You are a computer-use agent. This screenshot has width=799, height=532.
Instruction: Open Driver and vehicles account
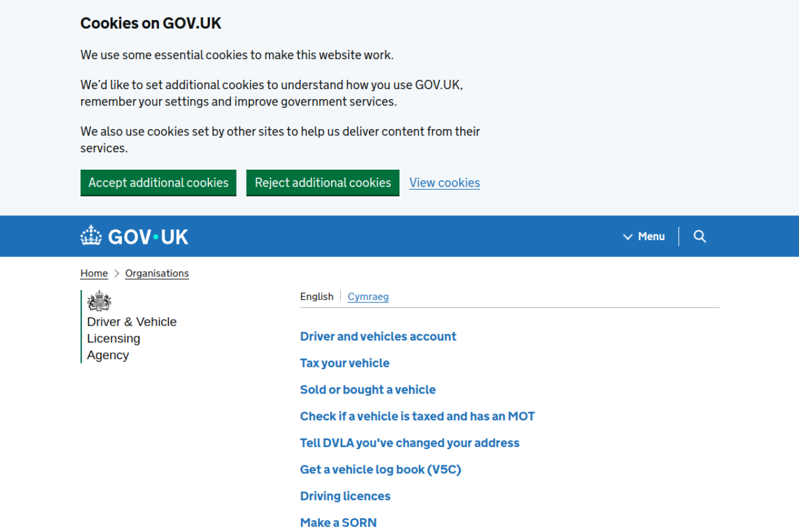[378, 336]
